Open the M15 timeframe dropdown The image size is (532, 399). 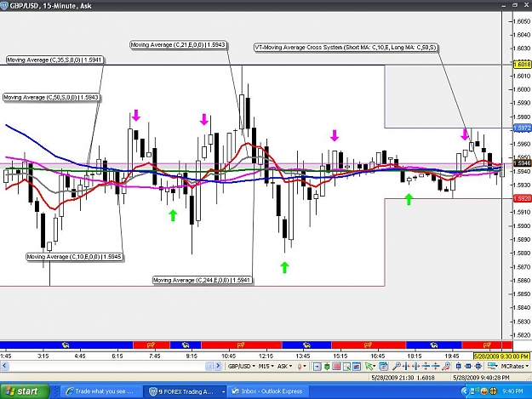pyautogui.click(x=266, y=366)
